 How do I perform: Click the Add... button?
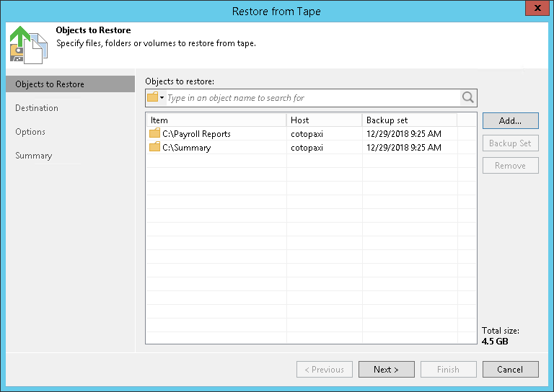pos(511,120)
